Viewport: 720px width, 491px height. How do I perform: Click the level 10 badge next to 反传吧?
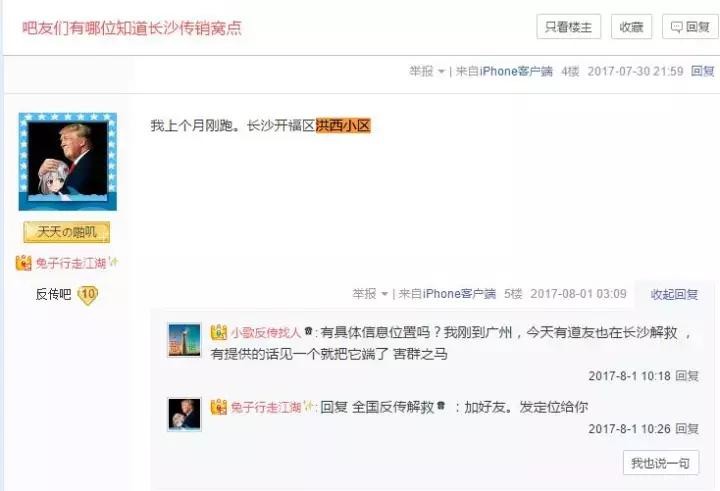(87, 295)
